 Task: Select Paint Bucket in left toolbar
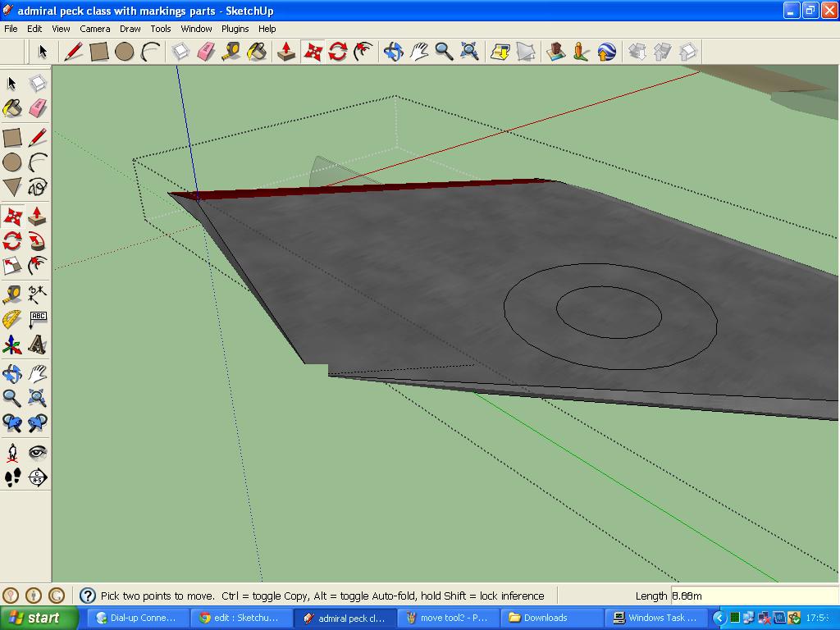point(12,108)
